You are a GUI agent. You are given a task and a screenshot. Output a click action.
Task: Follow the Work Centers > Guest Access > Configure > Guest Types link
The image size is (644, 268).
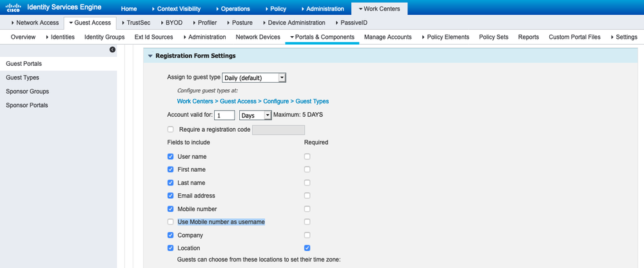[253, 101]
